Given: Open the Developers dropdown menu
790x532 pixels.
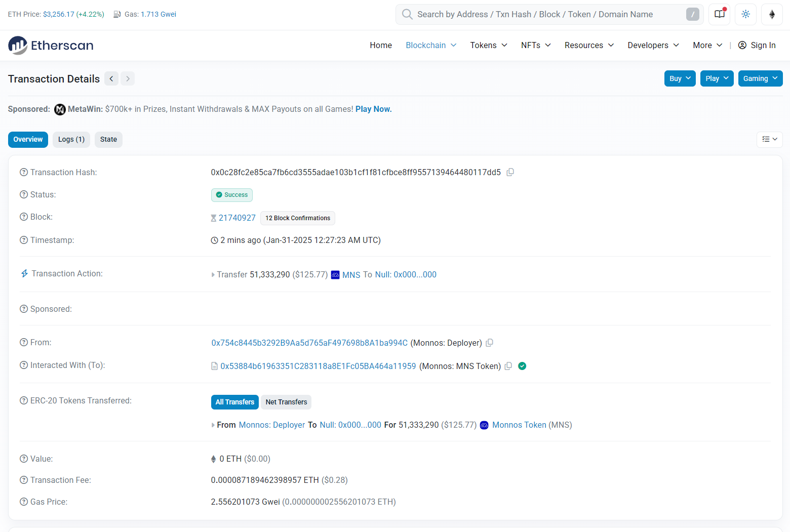Looking at the screenshot, I should (x=653, y=45).
